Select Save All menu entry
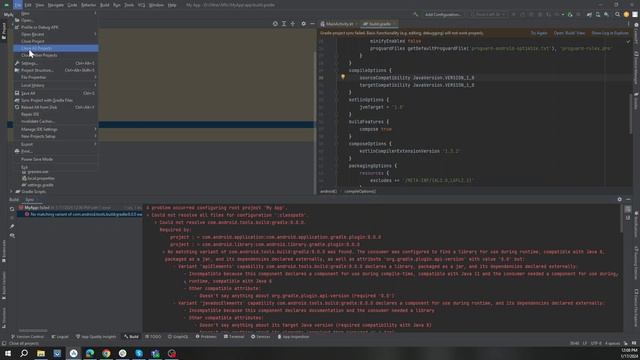This screenshot has width=640, height=360. [56, 93]
